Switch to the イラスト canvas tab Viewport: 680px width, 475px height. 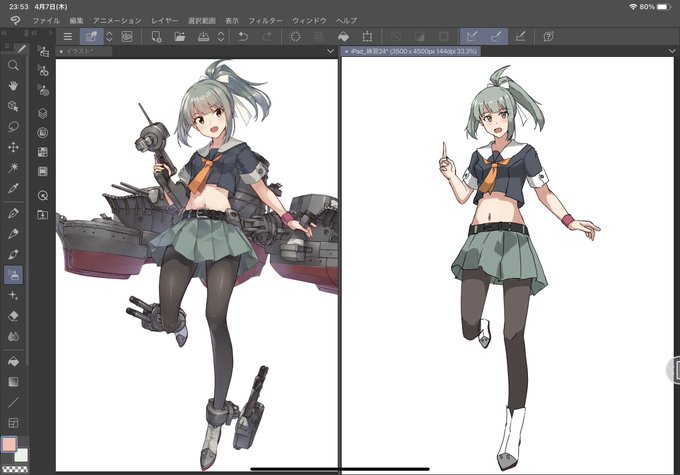click(84, 51)
